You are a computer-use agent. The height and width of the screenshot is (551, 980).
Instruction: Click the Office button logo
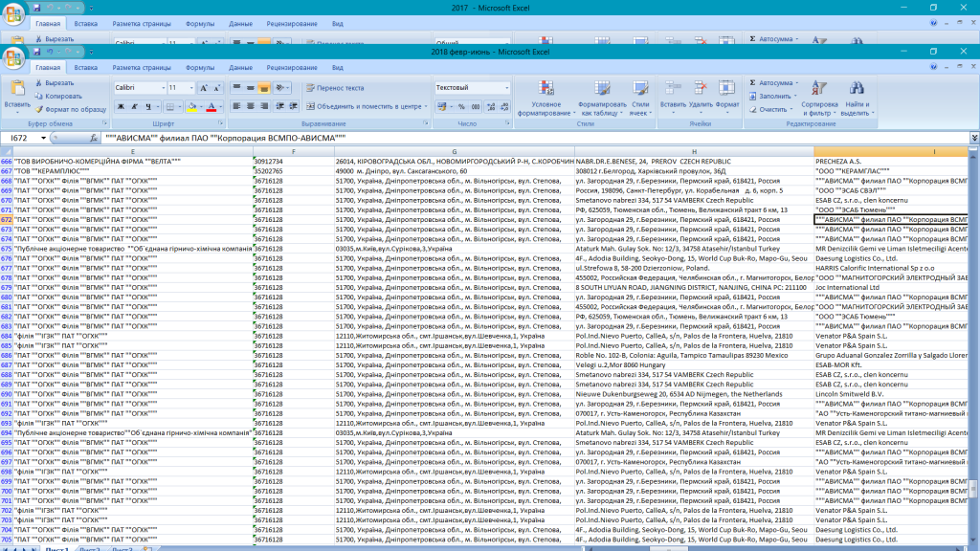point(14,57)
